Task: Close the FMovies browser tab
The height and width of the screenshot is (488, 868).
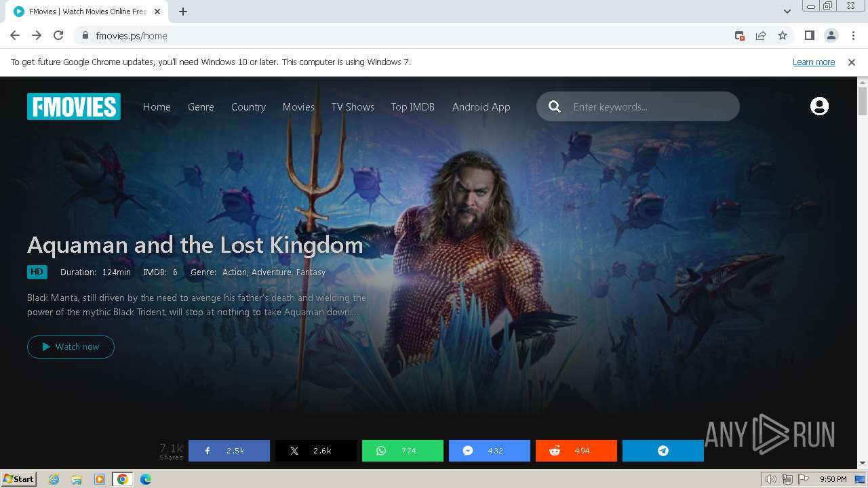Action: pyautogui.click(x=157, y=12)
